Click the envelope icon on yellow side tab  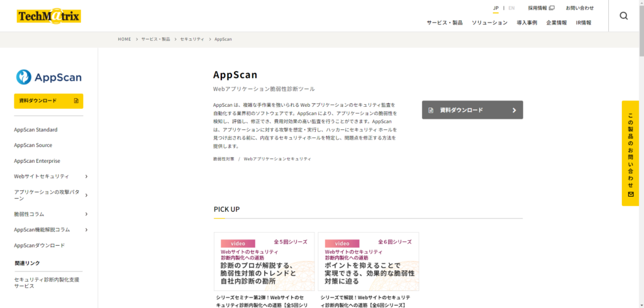630,195
